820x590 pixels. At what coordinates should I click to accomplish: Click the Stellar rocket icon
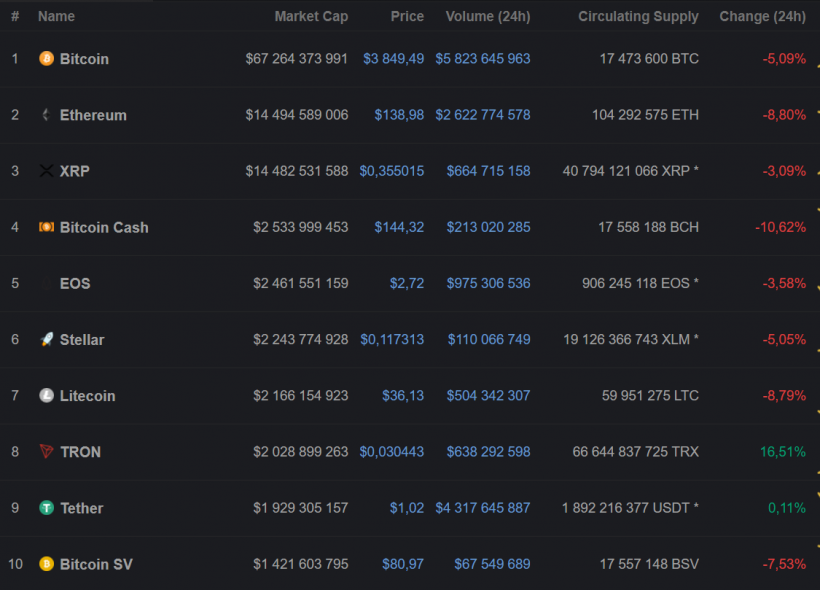[x=46, y=340]
